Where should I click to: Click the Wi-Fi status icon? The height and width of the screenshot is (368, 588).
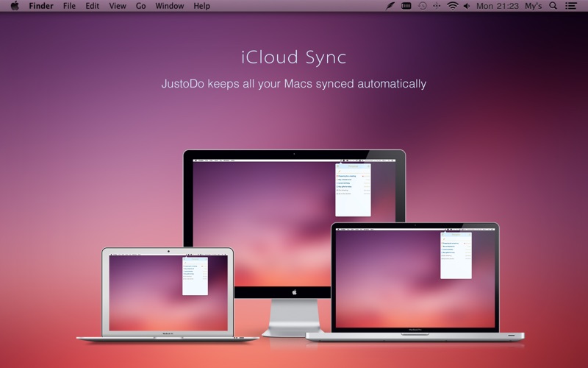pyautogui.click(x=453, y=6)
